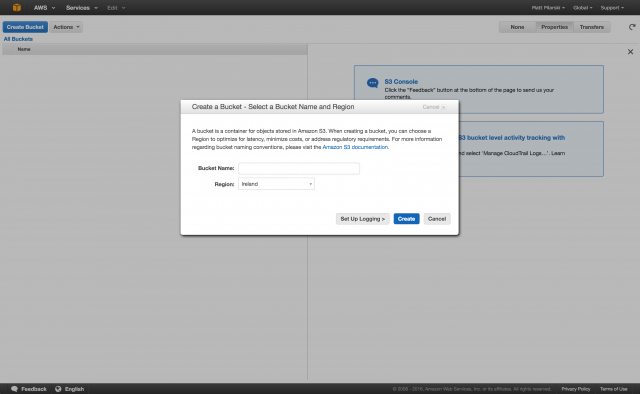Close the side panel with X icon
Screen dimensions: 640x394
630,52
